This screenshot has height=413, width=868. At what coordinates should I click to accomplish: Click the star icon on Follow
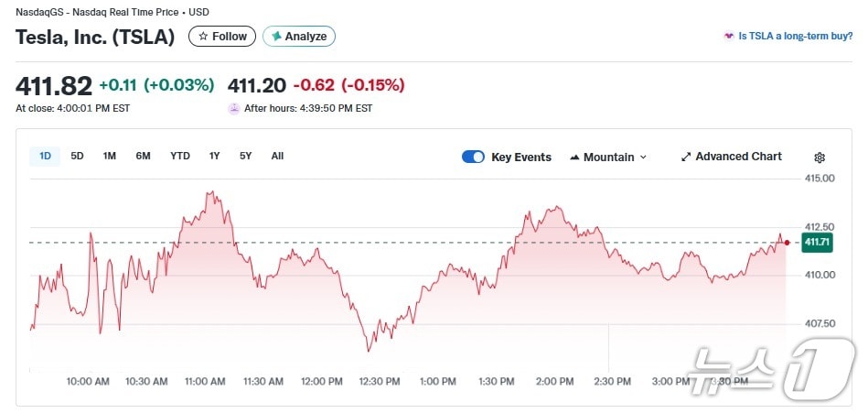tap(203, 37)
